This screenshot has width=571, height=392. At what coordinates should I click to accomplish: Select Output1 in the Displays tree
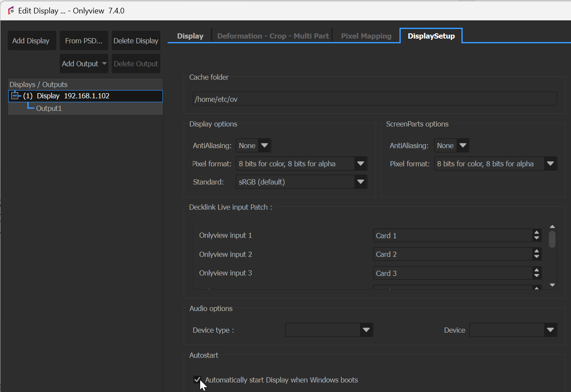coord(49,108)
